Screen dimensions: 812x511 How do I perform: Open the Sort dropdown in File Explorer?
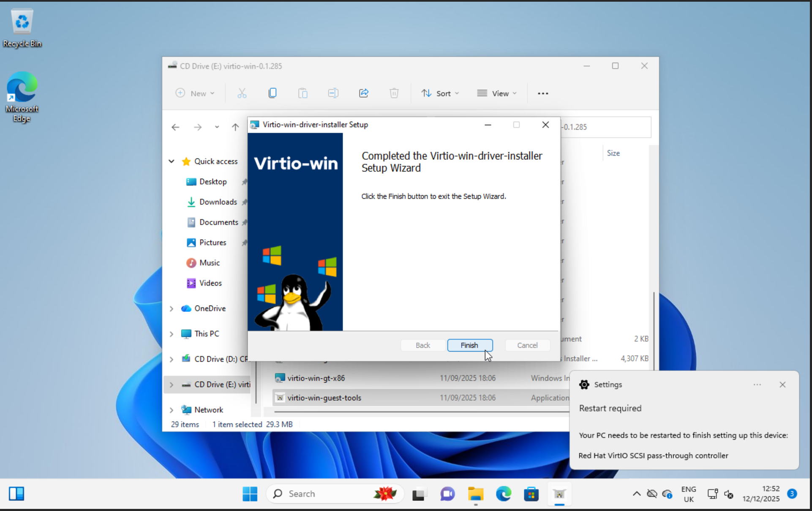coord(440,93)
